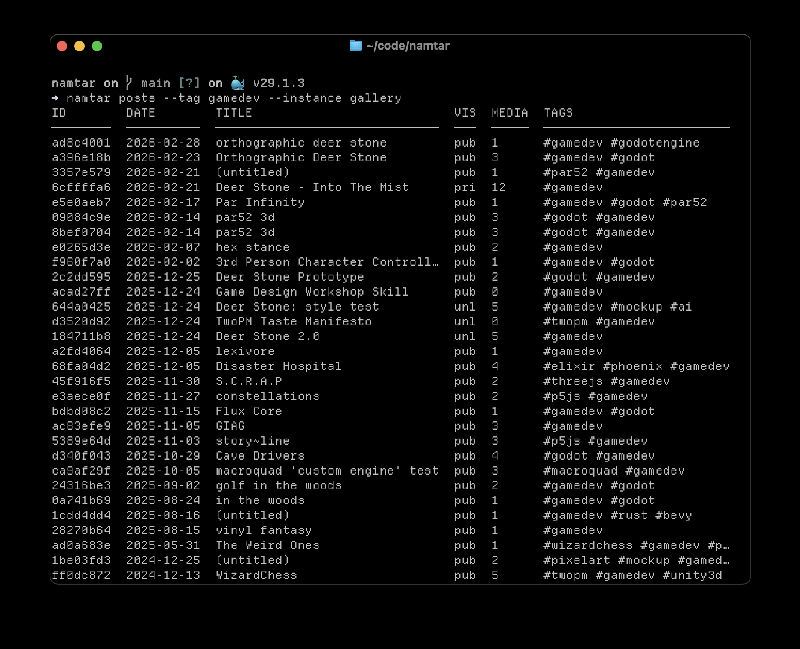Minimize the window using the yellow button
800x649 pixels.
(x=79, y=45)
